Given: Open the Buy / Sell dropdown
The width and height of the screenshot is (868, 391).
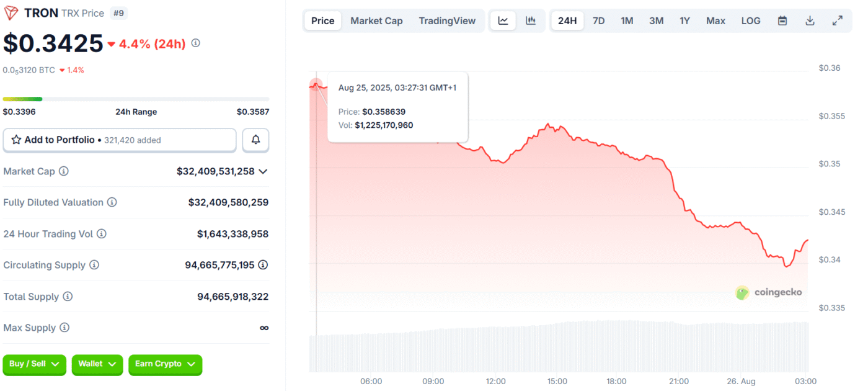Looking at the screenshot, I should [34, 364].
